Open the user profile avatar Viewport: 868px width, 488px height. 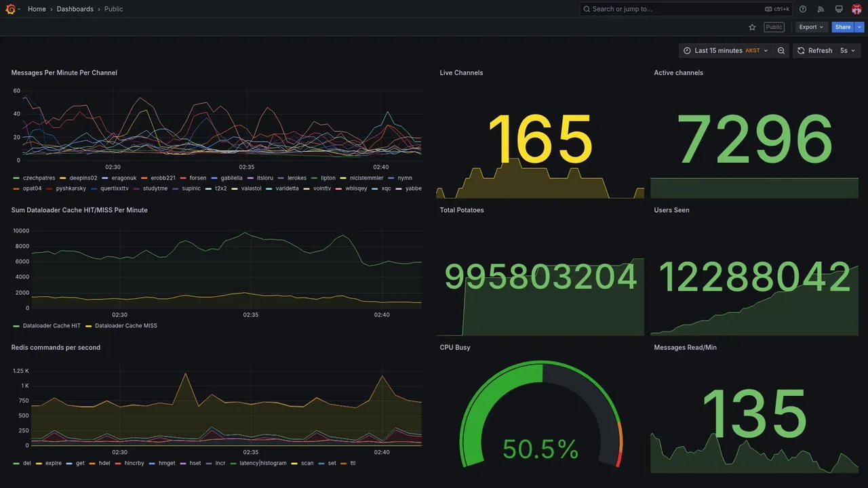pos(856,9)
